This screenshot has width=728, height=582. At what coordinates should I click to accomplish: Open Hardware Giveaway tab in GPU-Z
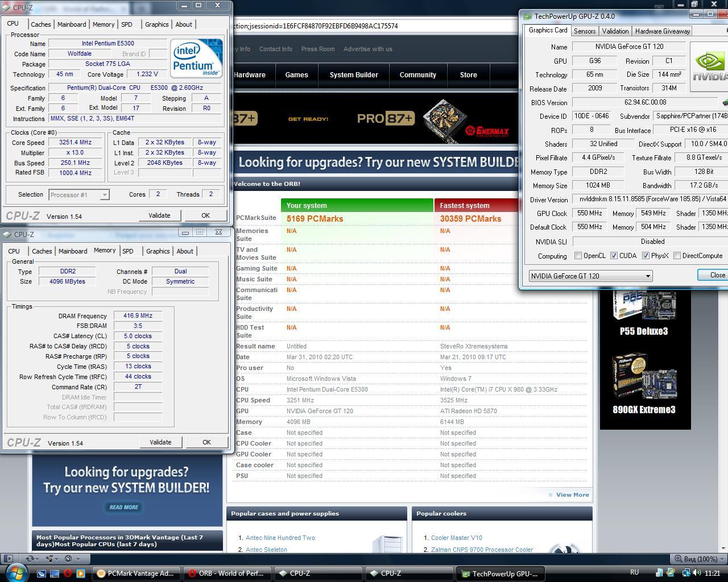[663, 31]
